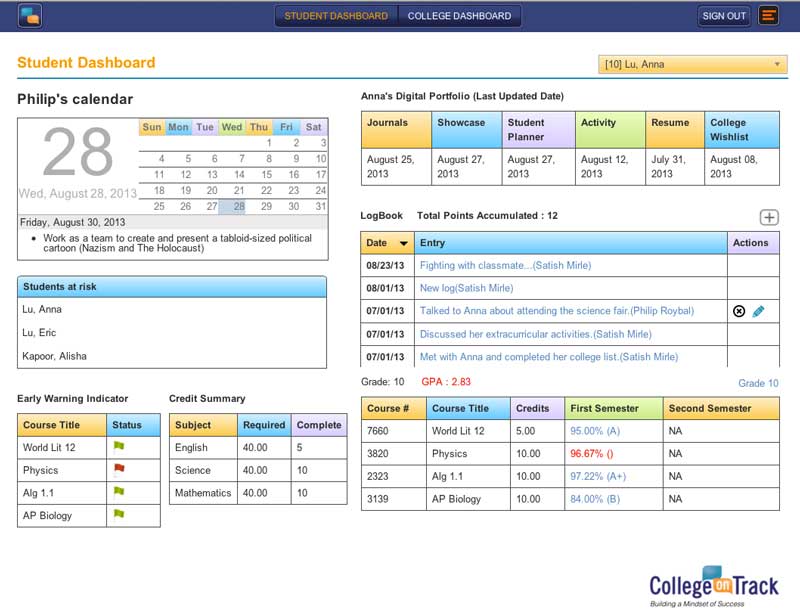800x614 pixels.
Task: Open the student selector dropdown Lu, Anna
Action: (x=692, y=64)
